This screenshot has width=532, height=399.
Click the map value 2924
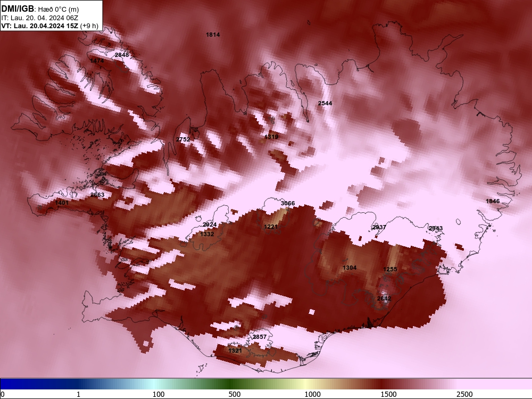coord(210,225)
